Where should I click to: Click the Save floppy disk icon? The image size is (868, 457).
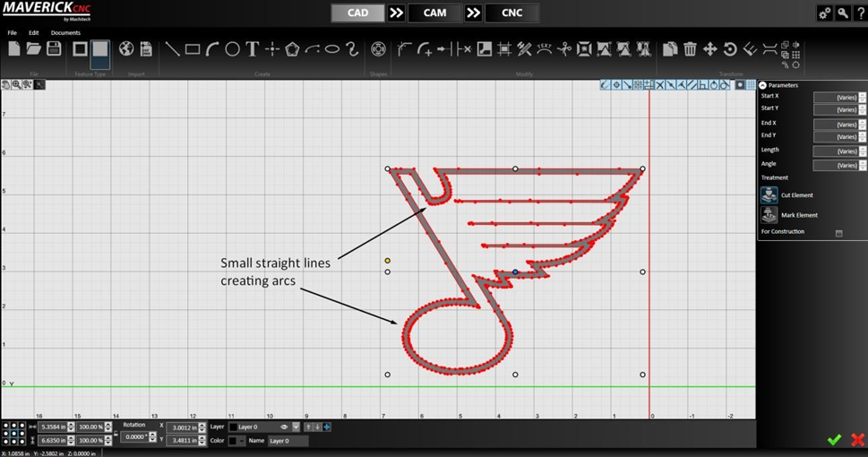[x=54, y=48]
